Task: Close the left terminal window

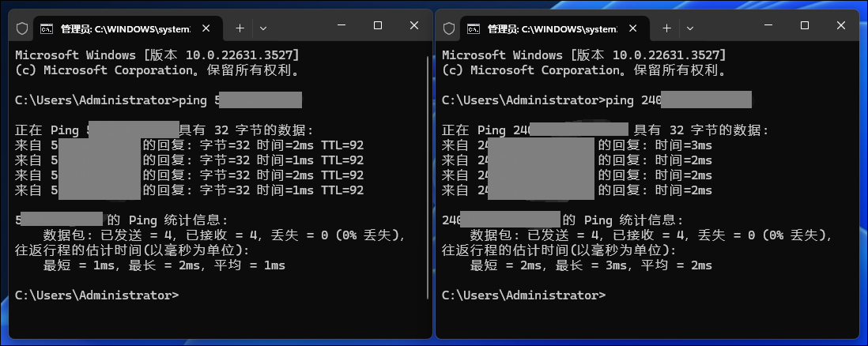Action: click(x=414, y=25)
